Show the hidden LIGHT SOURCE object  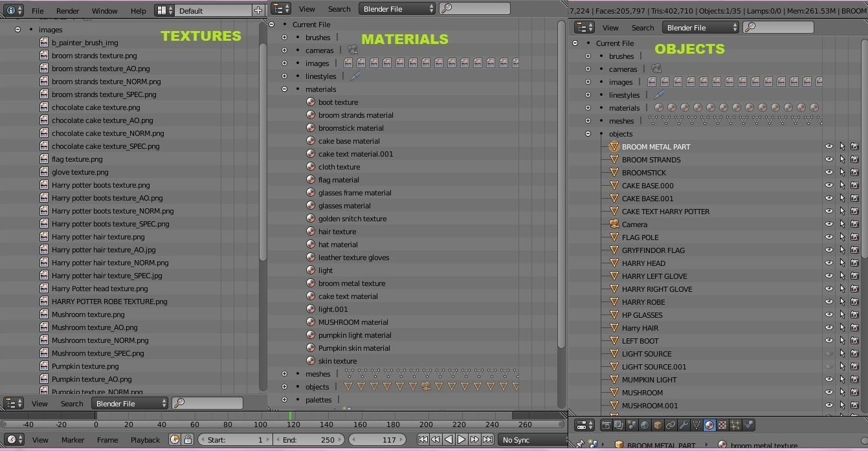pos(829,354)
